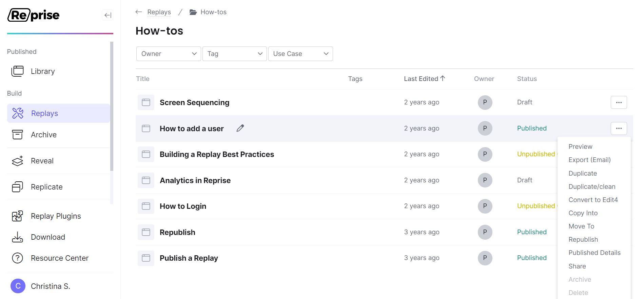This screenshot has width=644, height=299.
Task: Choose Move To in the menu
Action: click(x=581, y=226)
